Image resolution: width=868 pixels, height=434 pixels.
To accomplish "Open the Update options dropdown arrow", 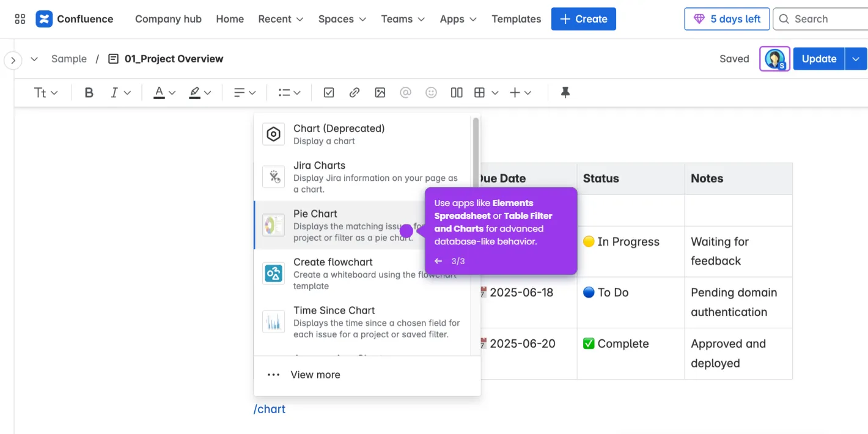I will pyautogui.click(x=856, y=59).
